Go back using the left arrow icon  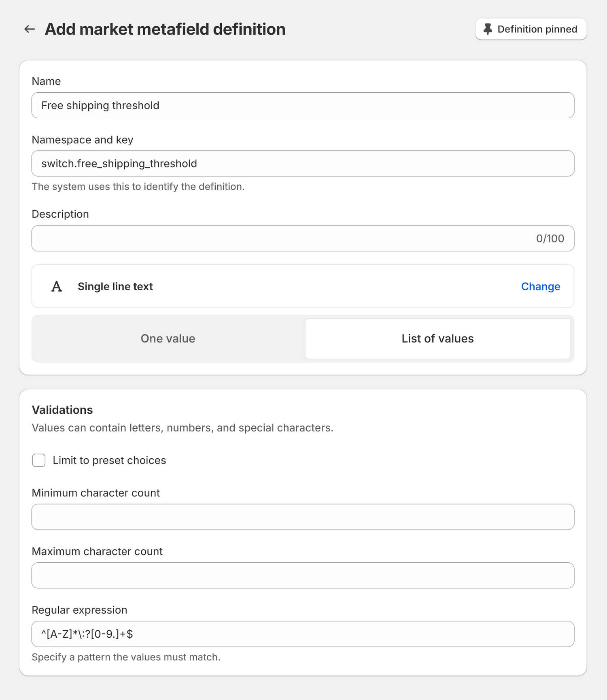pyautogui.click(x=30, y=29)
